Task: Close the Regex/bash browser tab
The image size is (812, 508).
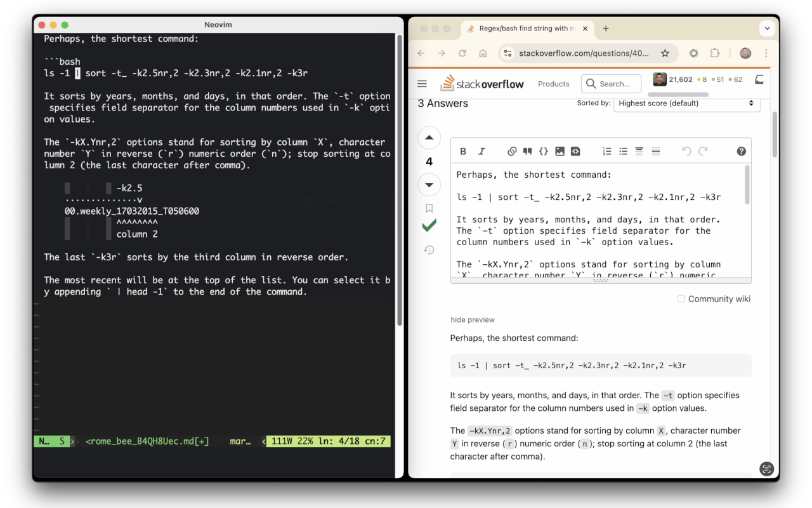Action: coord(585,29)
